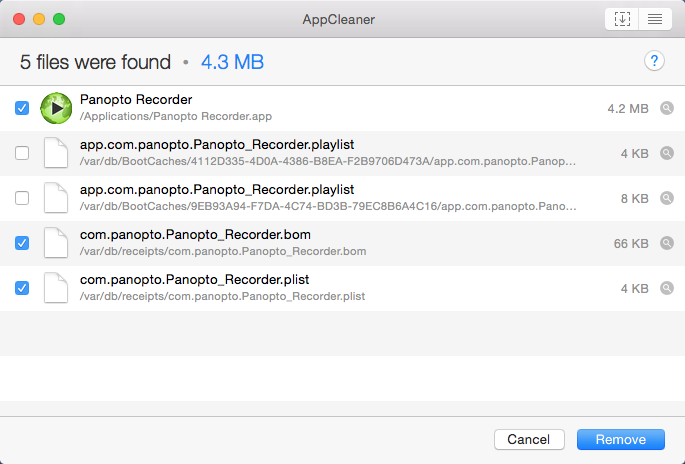Switch to drop zone view in toolbar
The width and height of the screenshot is (685, 464).
click(x=621, y=19)
